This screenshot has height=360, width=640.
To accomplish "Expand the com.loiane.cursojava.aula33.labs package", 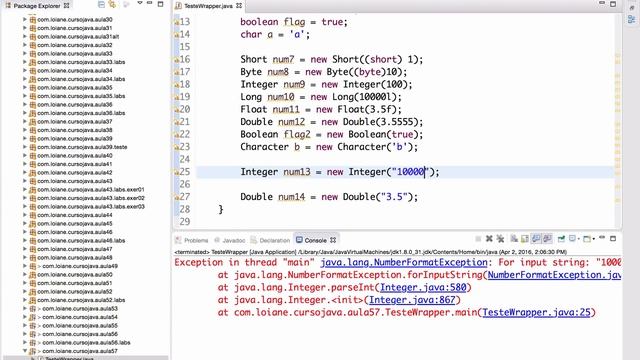I will [x=25, y=62].
